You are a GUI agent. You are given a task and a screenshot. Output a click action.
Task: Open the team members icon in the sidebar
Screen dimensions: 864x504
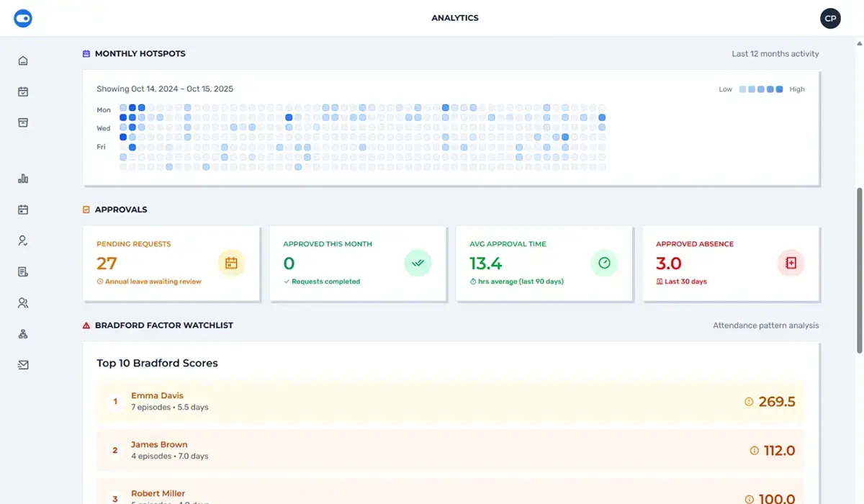23,302
